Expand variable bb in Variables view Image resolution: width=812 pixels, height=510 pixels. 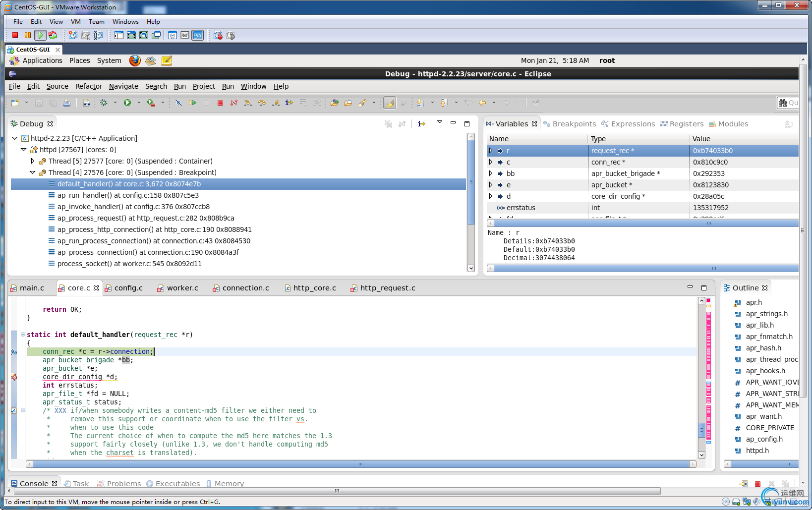point(491,173)
